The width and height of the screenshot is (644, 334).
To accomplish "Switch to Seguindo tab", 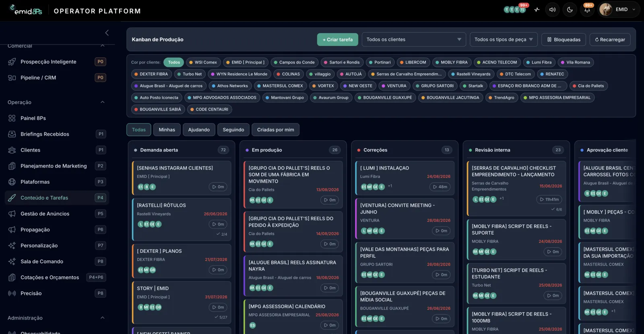I will [x=233, y=130].
